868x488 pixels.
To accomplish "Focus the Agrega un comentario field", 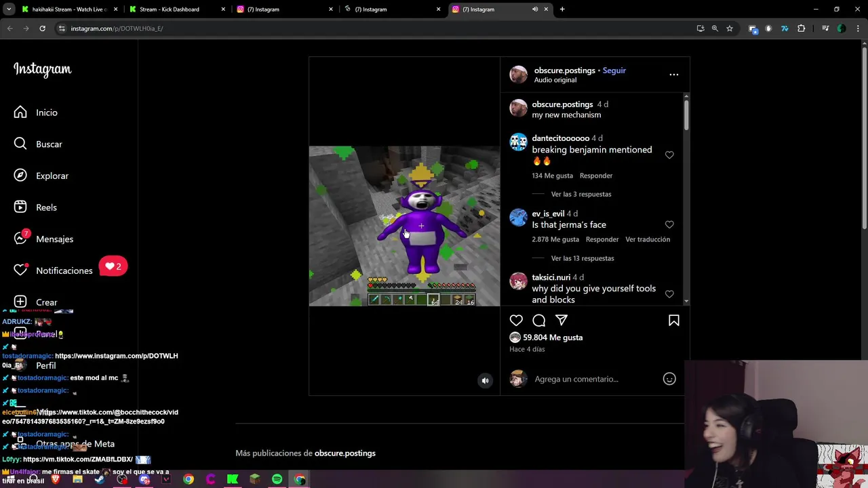I will click(576, 379).
